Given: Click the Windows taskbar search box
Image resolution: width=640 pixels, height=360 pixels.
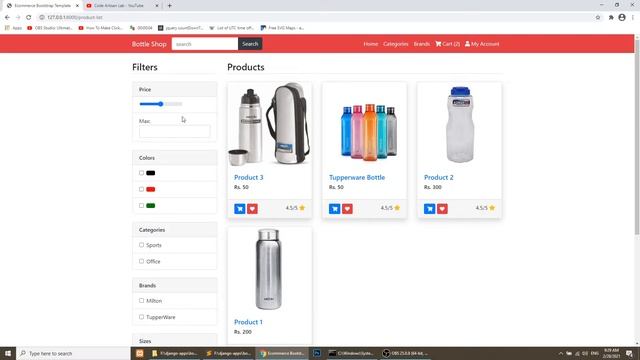Looking at the screenshot, I should point(73,353).
